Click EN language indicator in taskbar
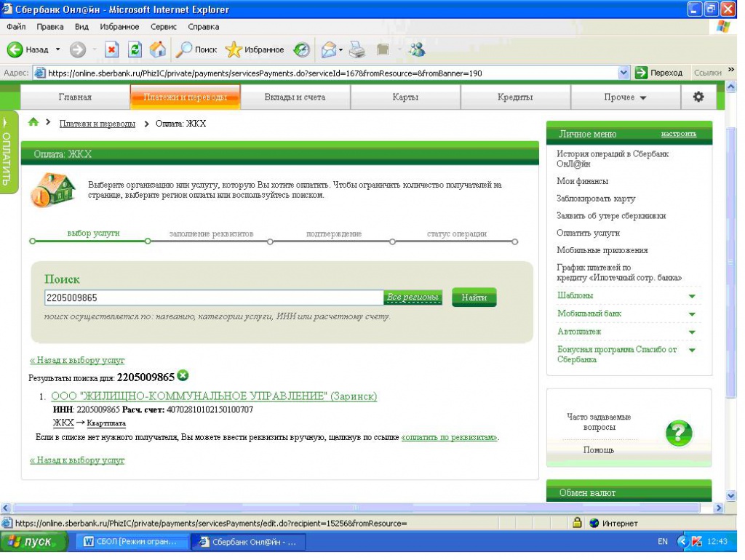The width and height of the screenshot is (745, 560). pos(662,542)
